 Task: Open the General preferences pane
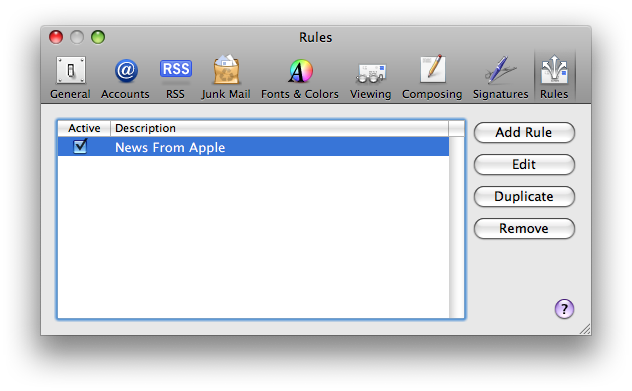(70, 77)
